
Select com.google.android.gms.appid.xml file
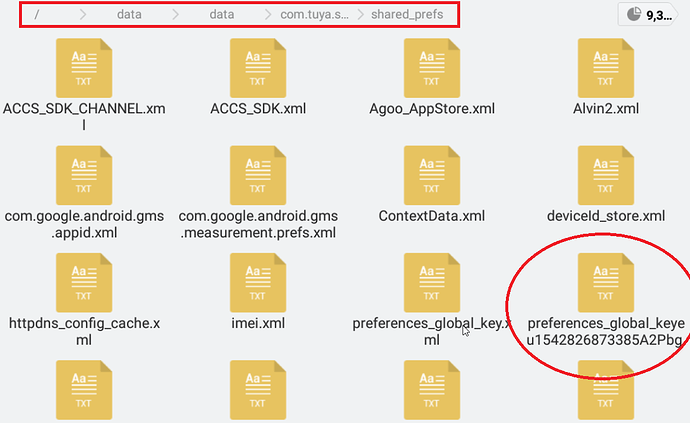pos(84,175)
